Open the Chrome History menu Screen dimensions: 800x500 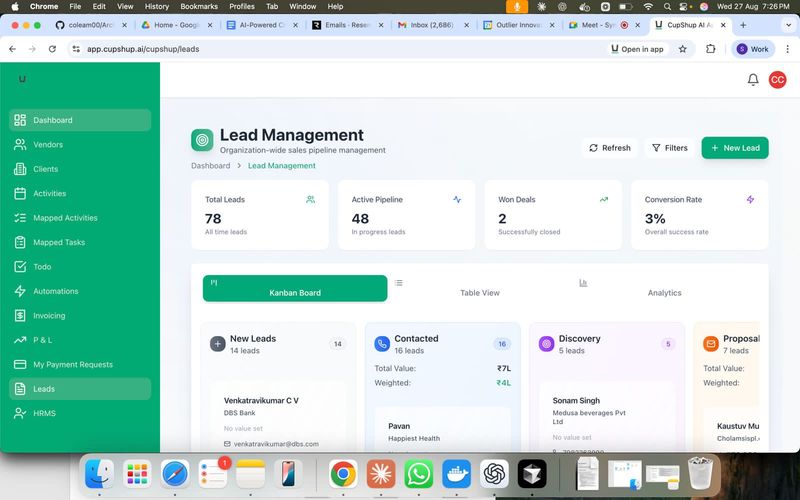click(157, 7)
